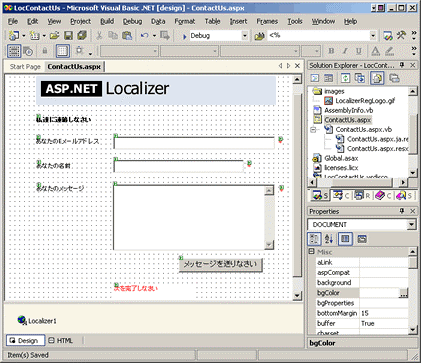Click the Open File folder icon
421x363 pixels.
pyautogui.click(x=54, y=35)
